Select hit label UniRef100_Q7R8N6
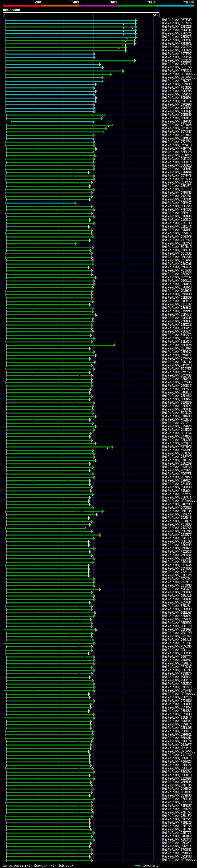197x868 pixels. tap(177, 193)
